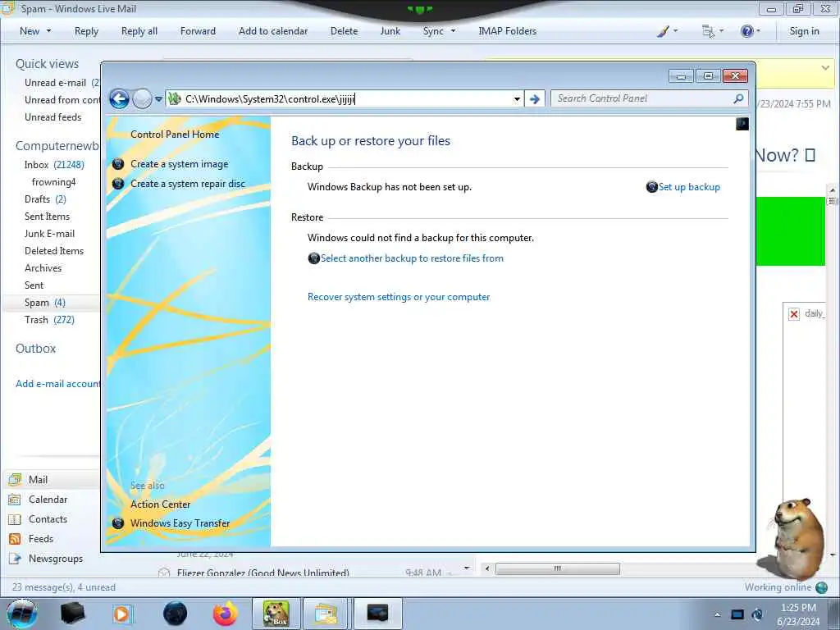Open the Sent Items folder
Screen dimensions: 840x630
[47, 217]
